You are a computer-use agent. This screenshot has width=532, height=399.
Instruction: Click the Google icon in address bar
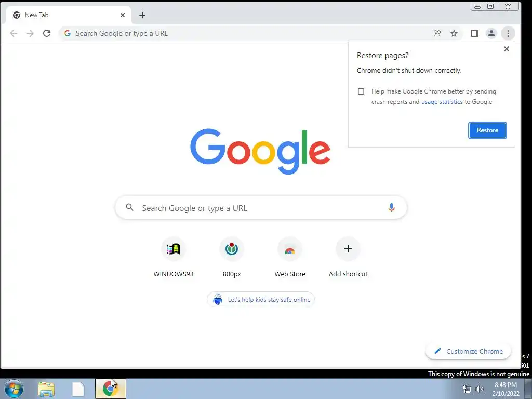coord(68,33)
